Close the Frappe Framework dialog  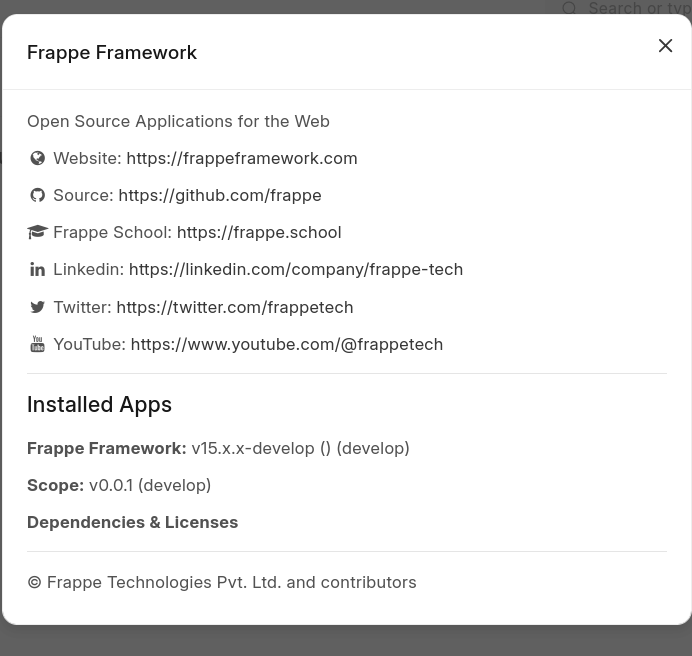pos(665,45)
